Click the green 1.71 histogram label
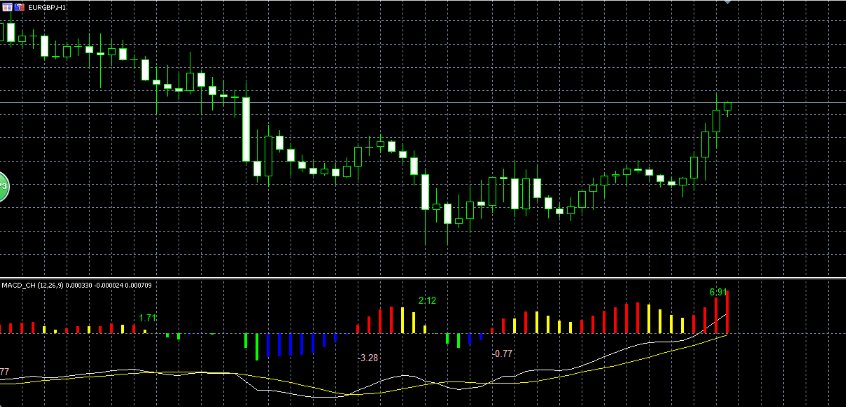This screenshot has width=846, height=407. click(147, 318)
